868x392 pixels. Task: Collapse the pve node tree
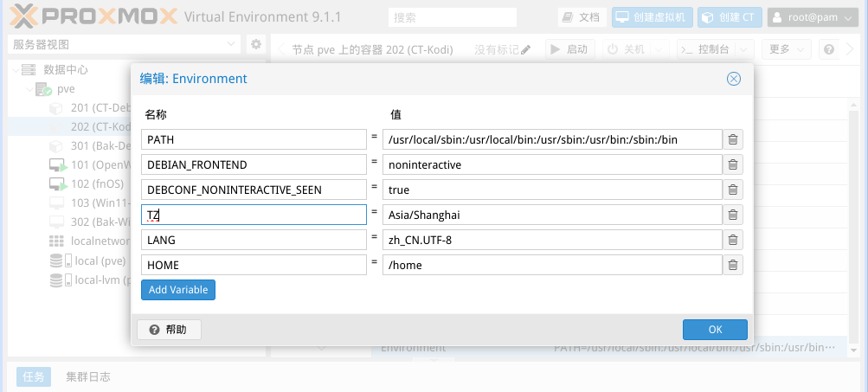[x=29, y=89]
